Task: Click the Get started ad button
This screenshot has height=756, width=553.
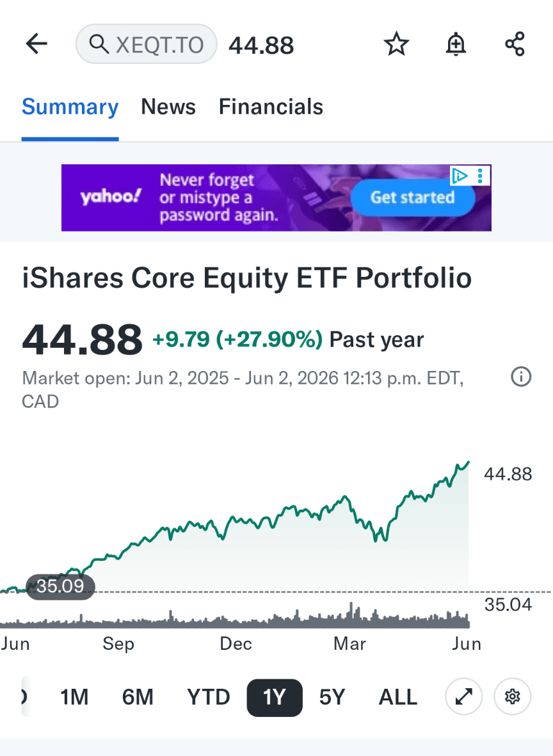Action: pyautogui.click(x=413, y=197)
